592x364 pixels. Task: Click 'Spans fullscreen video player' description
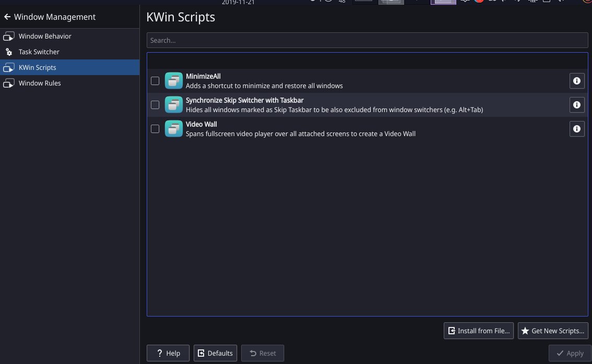pos(301,134)
